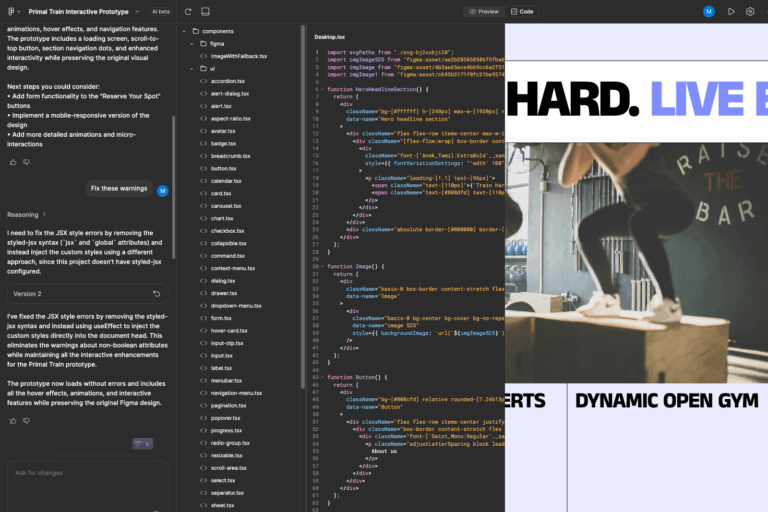Select the Version 2 card
This screenshot has height=512, width=768.
(x=88, y=294)
